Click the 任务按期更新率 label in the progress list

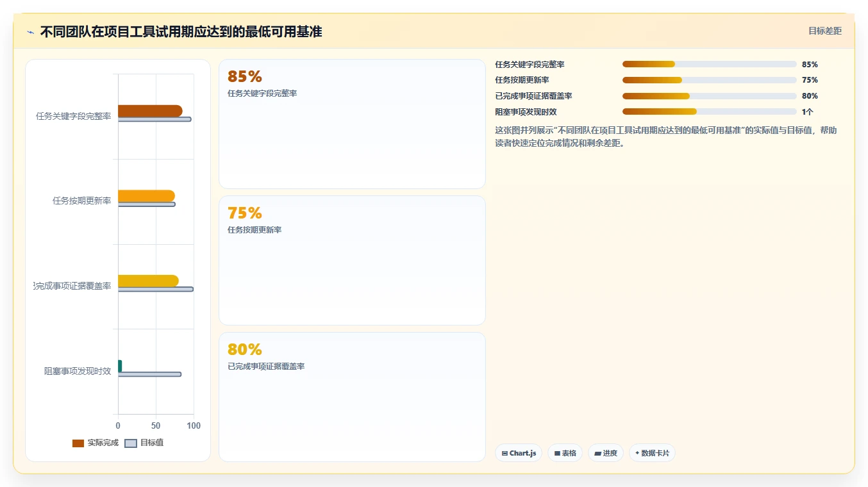522,80
